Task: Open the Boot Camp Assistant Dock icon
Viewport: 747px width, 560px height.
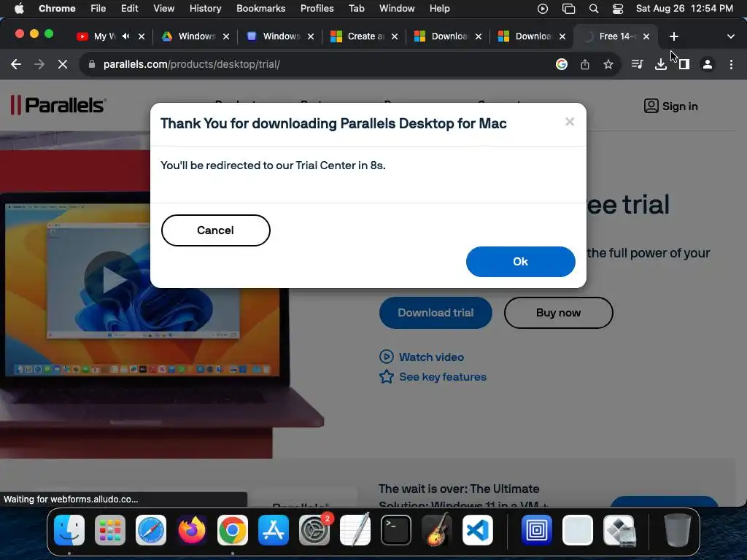Action: tap(619, 530)
